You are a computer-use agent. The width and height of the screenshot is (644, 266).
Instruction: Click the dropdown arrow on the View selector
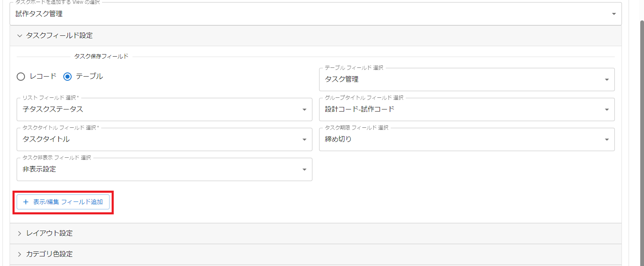tap(613, 14)
